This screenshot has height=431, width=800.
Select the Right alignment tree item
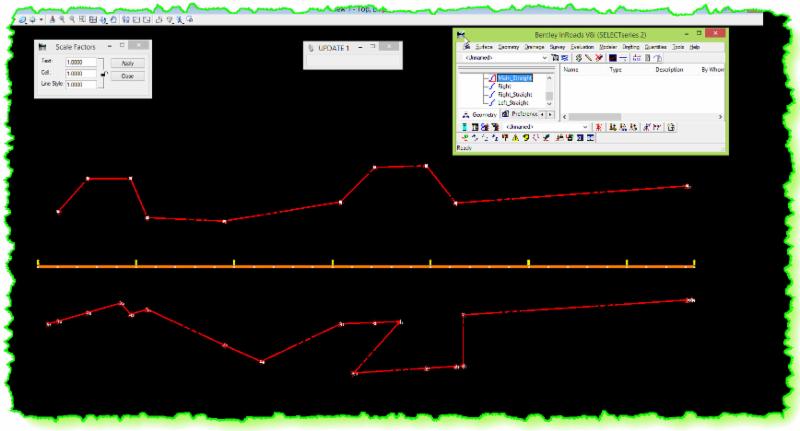pyautogui.click(x=504, y=86)
